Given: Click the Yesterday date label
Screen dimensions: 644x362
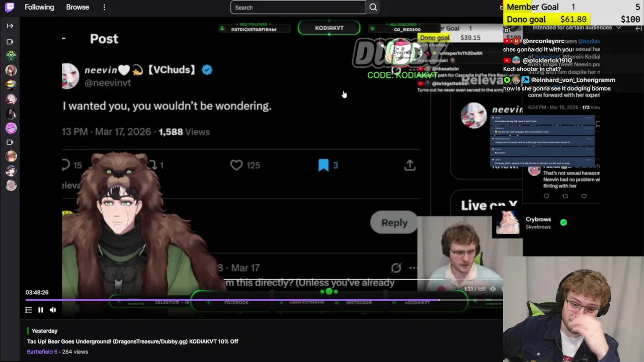Looking at the screenshot, I should (44, 331).
